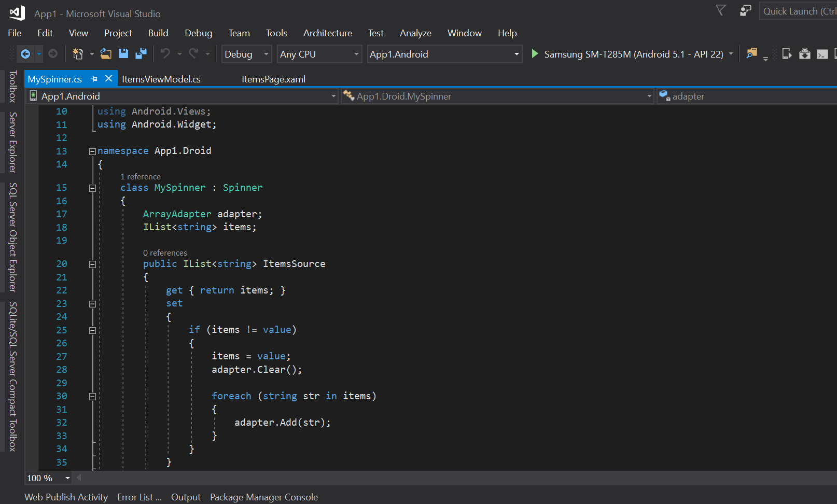Open the adapter member dropdown

(747, 96)
